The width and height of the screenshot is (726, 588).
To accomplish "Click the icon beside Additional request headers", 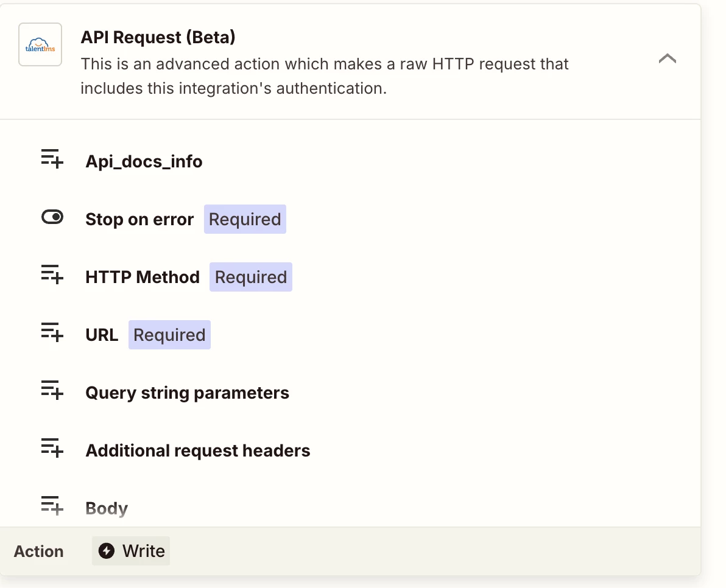I will tap(52, 448).
